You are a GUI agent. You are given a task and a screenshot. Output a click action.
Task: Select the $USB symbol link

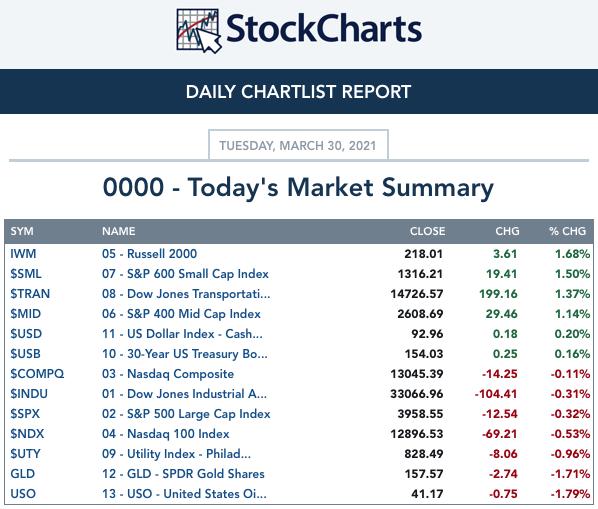pos(25,354)
